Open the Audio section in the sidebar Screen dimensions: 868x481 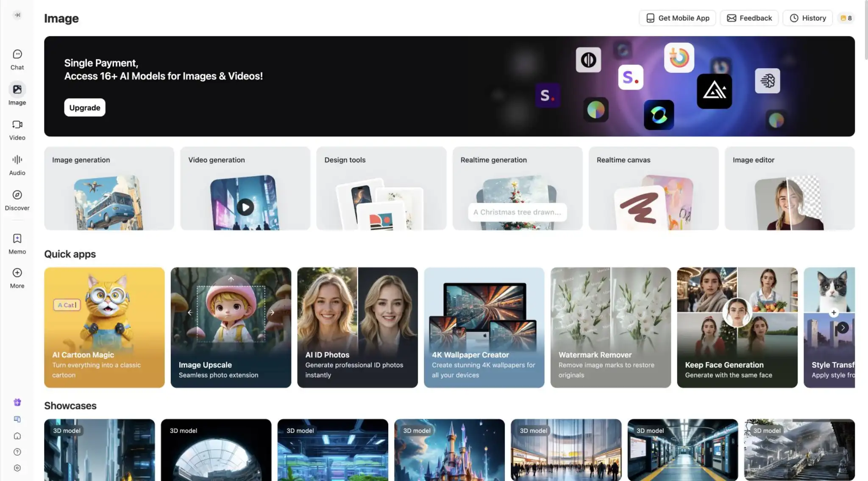coord(17,165)
